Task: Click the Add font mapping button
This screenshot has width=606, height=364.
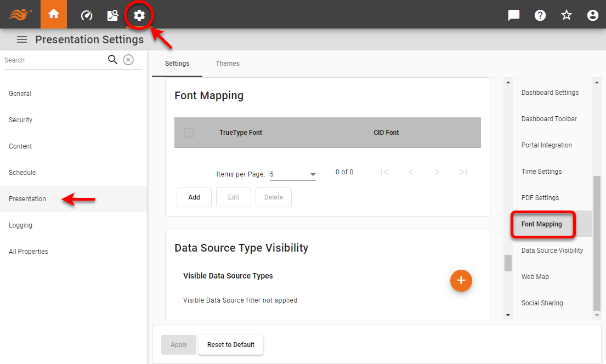Action: (x=194, y=197)
